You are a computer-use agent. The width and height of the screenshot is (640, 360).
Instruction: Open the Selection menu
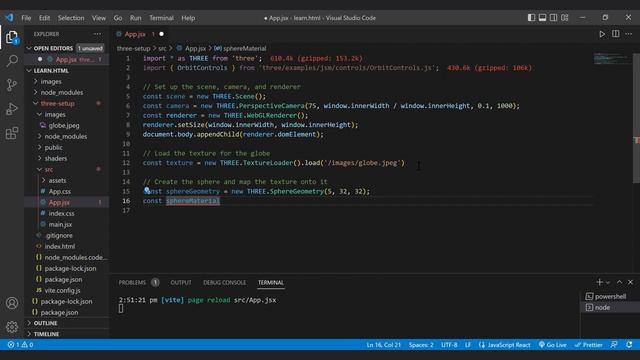71,18
